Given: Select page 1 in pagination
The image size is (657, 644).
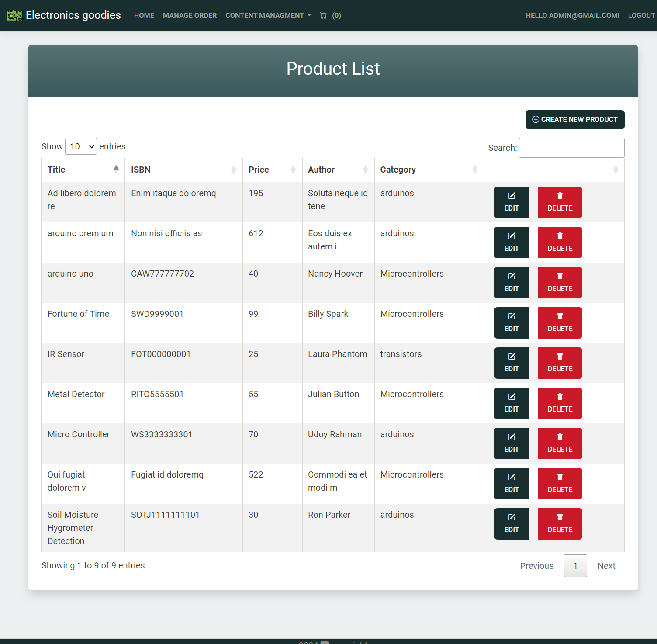Looking at the screenshot, I should pyautogui.click(x=575, y=566).
